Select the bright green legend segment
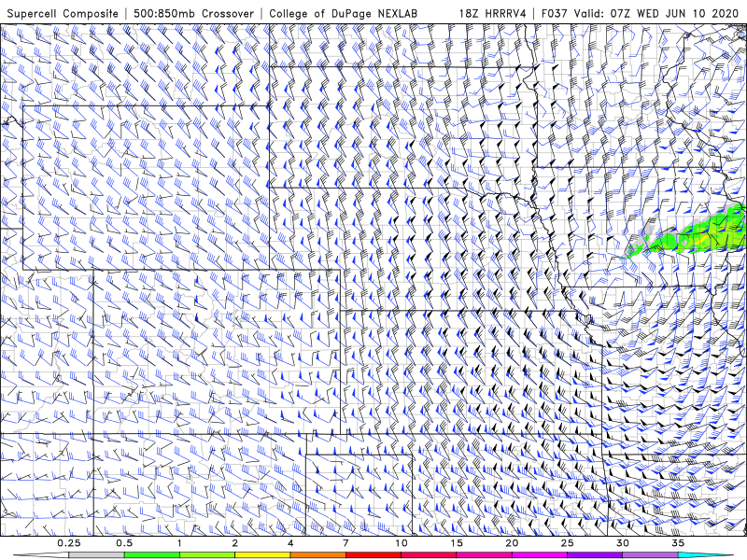 pyautogui.click(x=152, y=555)
